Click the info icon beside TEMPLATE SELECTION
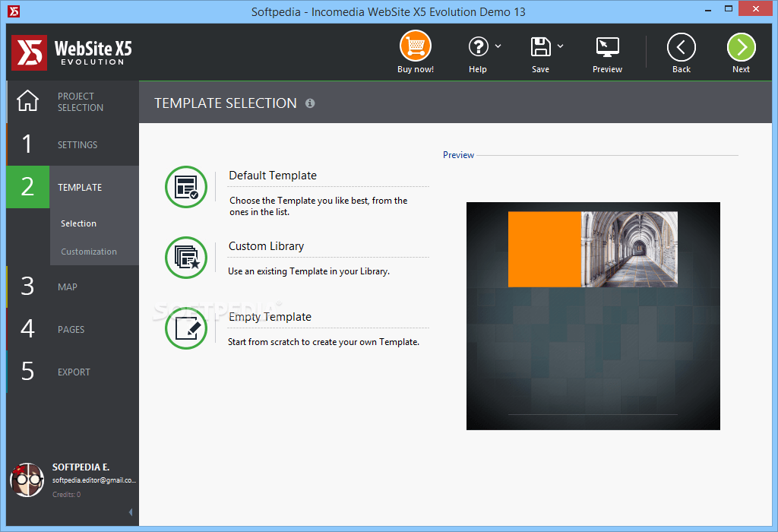This screenshot has width=778, height=532. click(x=310, y=103)
